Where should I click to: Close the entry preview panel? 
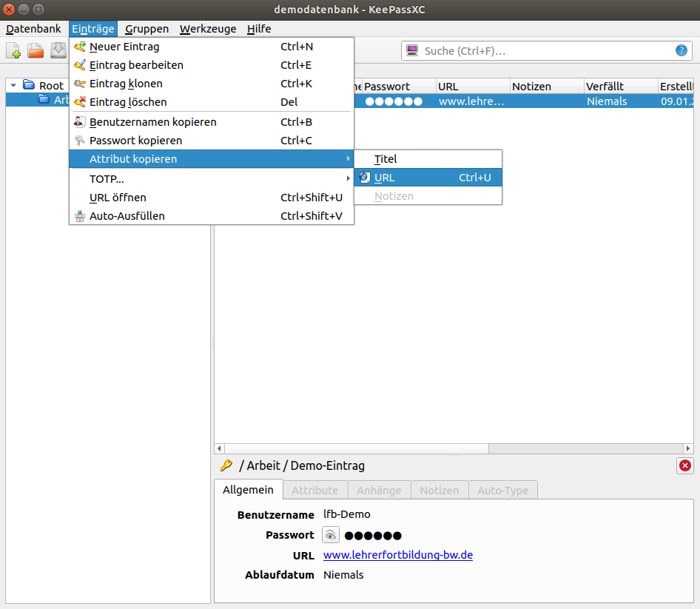pyautogui.click(x=685, y=465)
